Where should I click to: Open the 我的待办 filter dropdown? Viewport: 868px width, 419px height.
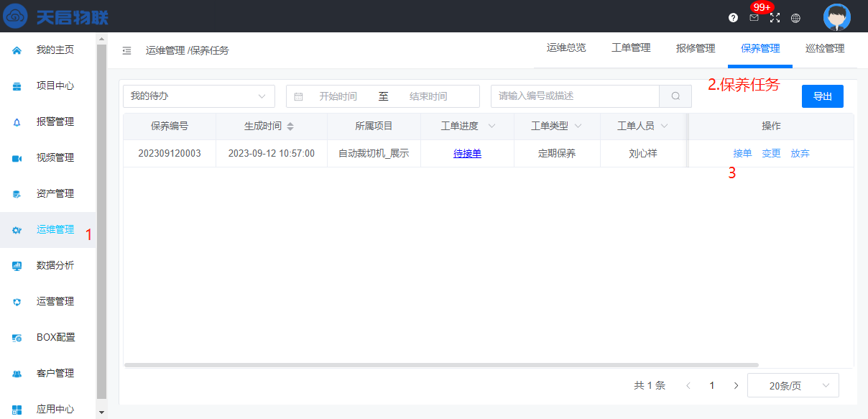tap(198, 96)
